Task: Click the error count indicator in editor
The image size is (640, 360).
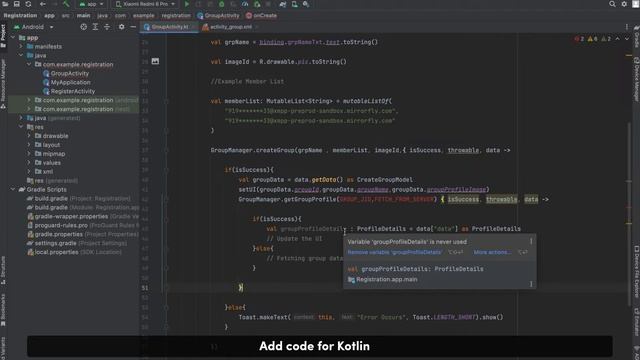Action: (579, 39)
